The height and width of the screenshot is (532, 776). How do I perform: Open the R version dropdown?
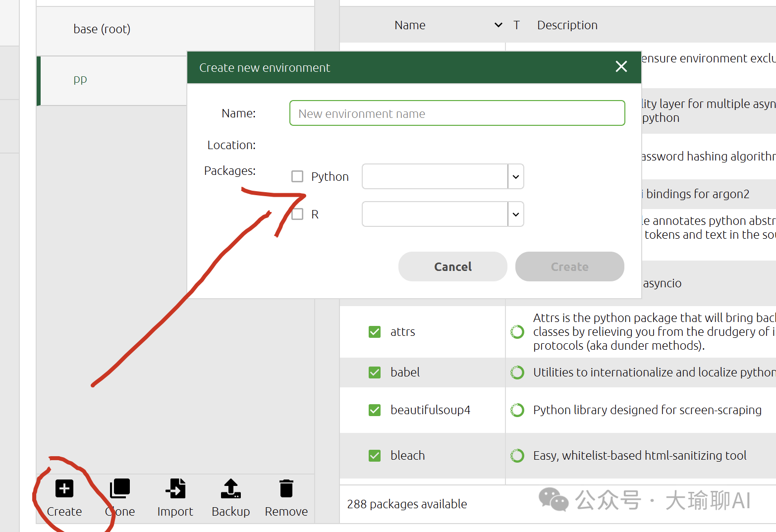[515, 214]
